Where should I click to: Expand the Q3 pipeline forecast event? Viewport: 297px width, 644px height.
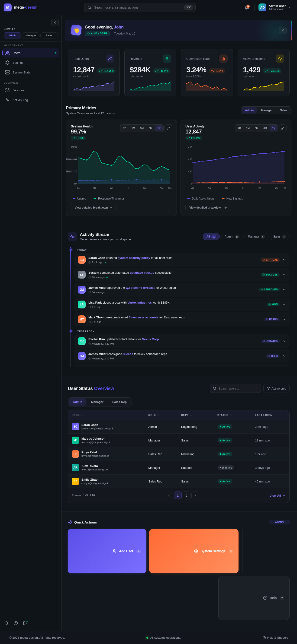click(x=284, y=289)
